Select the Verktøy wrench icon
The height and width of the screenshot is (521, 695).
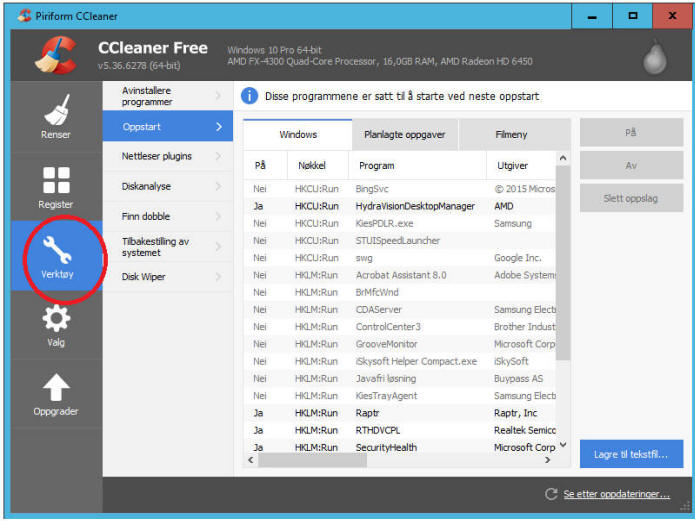[56, 248]
